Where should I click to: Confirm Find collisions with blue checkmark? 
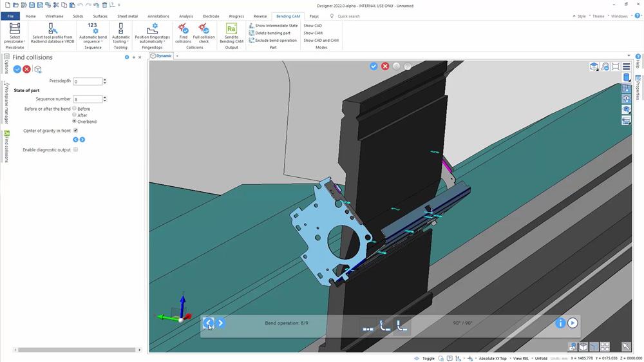(17, 69)
